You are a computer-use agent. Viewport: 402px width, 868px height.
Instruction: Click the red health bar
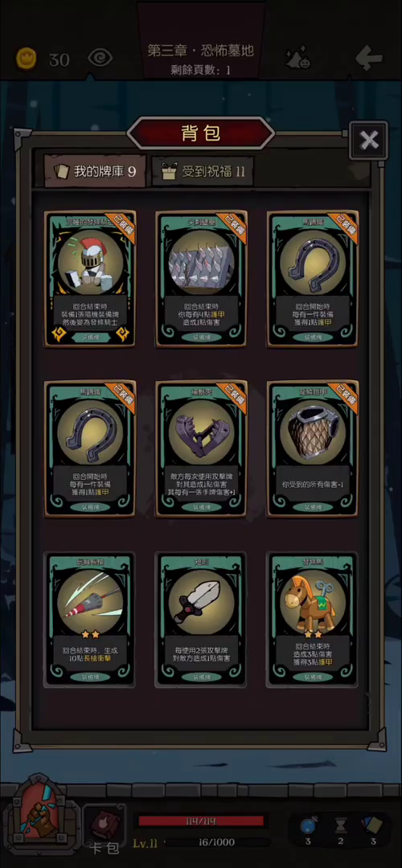[x=200, y=821]
